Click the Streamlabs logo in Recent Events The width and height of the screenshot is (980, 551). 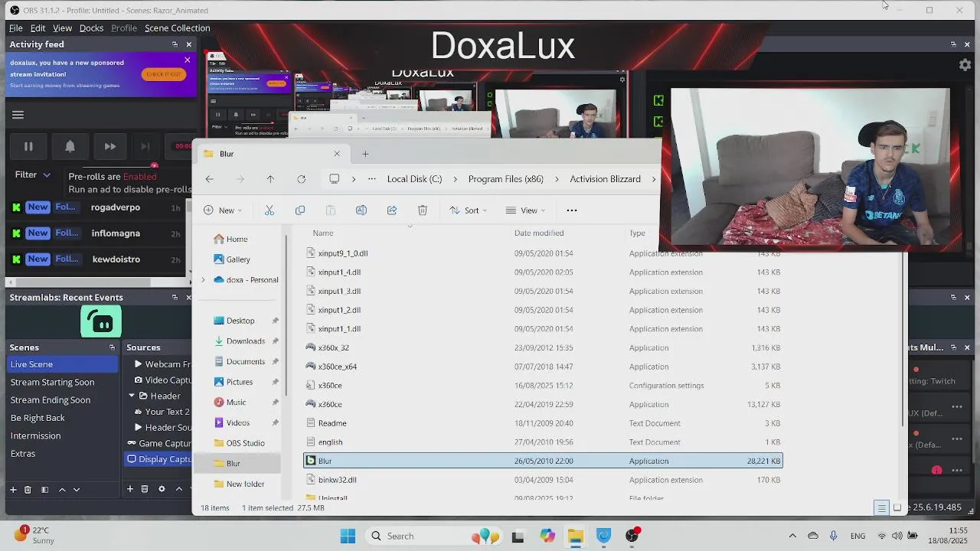pos(101,322)
